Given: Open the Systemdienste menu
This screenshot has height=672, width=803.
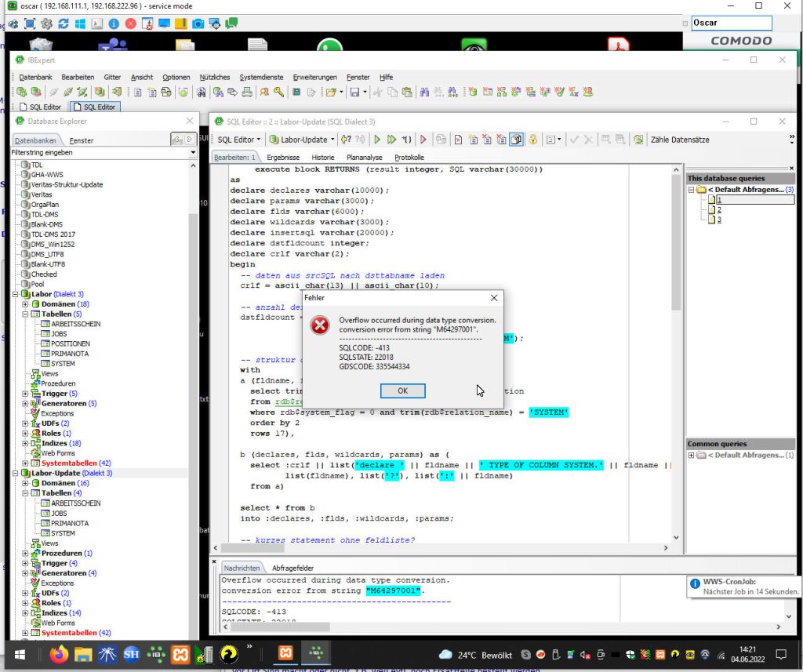Looking at the screenshot, I should point(261,77).
